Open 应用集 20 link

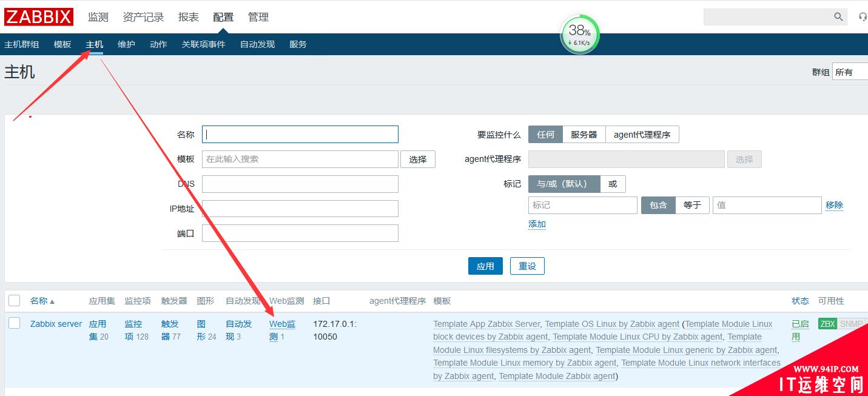(99, 330)
